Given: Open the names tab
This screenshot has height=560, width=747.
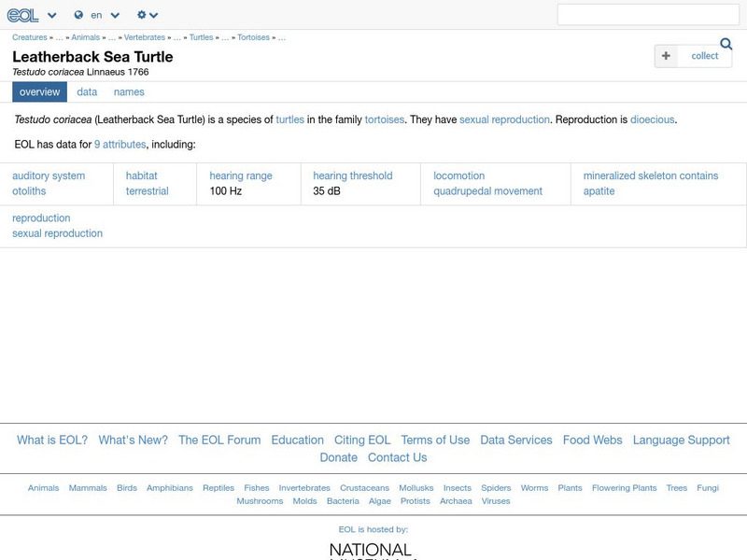Looking at the screenshot, I should click(129, 91).
